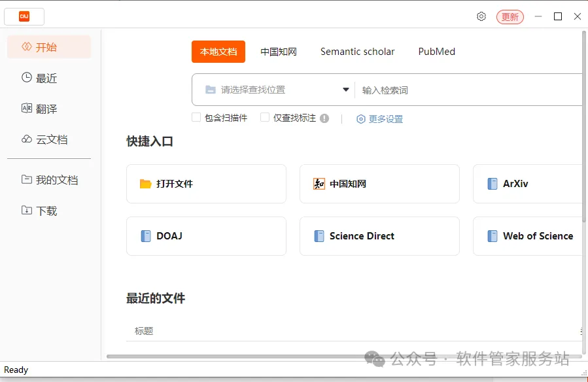Click the 知 logo icon on 中国知网 card
This screenshot has height=382, width=588.
click(x=319, y=184)
